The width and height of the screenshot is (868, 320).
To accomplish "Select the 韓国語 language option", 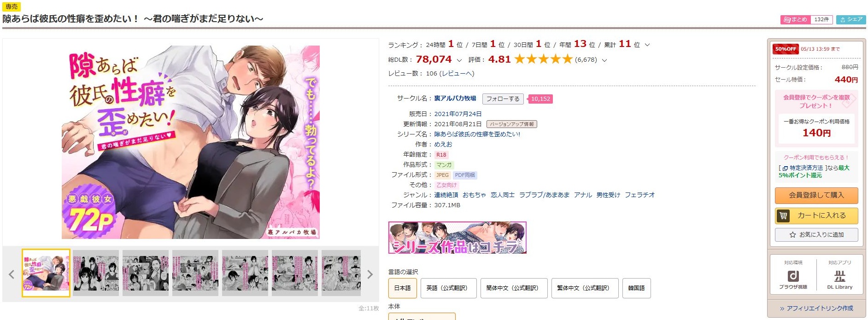I will coord(636,288).
